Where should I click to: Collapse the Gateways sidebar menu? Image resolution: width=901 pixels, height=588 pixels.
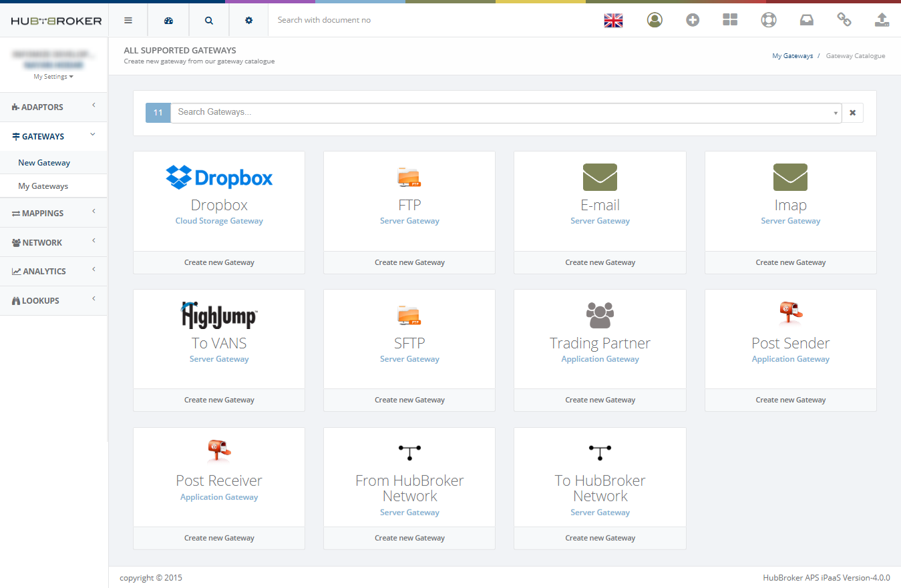(x=53, y=136)
